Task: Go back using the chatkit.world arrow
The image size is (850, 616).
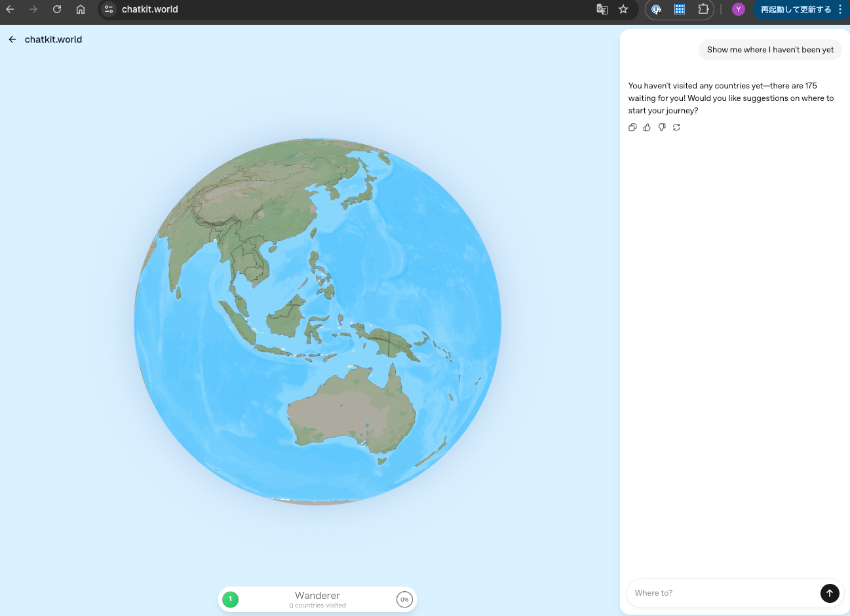Action: 12,39
